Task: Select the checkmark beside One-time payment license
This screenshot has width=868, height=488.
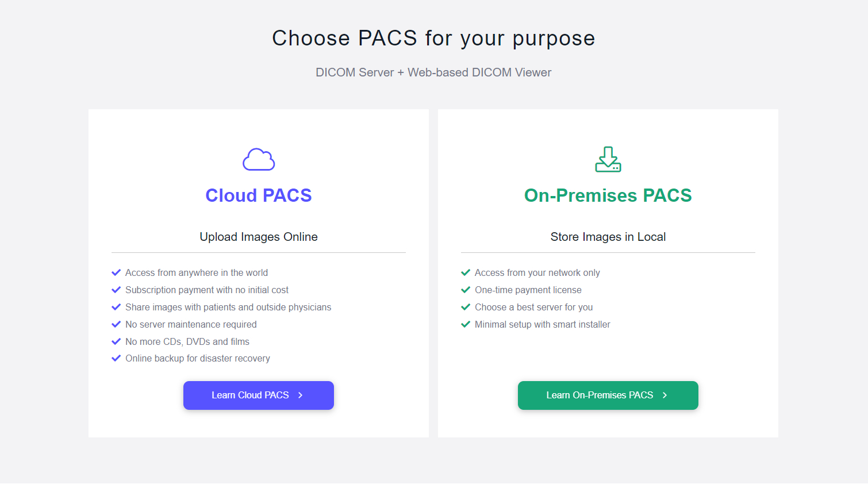Action: [466, 289]
